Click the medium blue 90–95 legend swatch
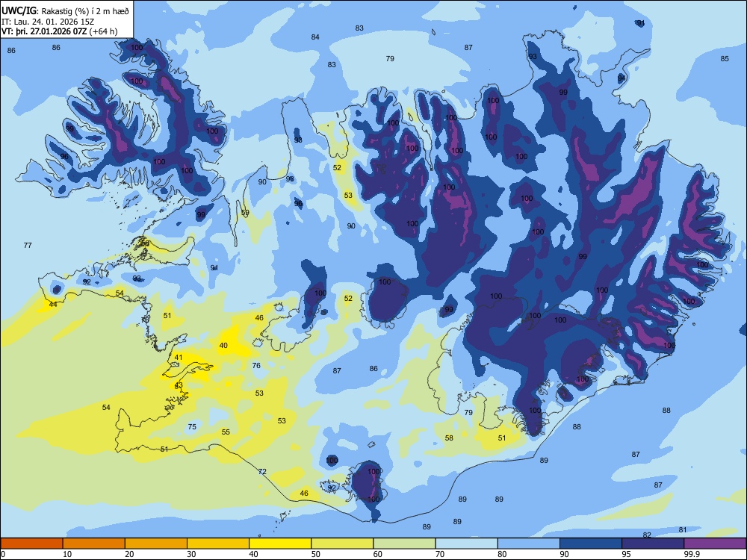Viewport: 747px width, 560px height. click(x=591, y=544)
